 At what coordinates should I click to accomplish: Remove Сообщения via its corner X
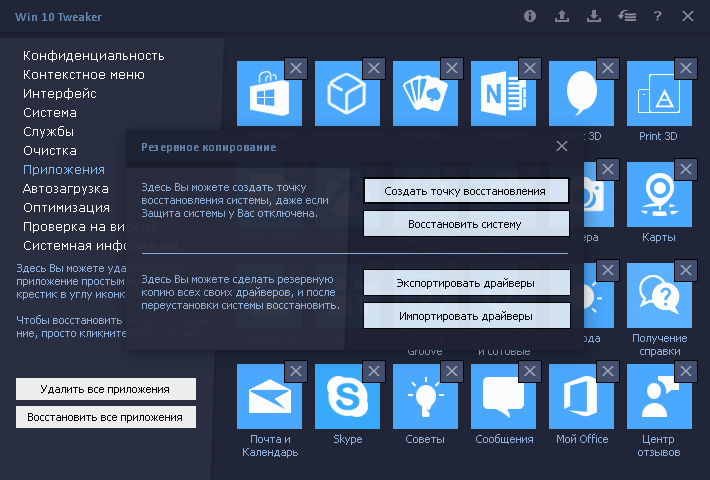[x=530, y=371]
